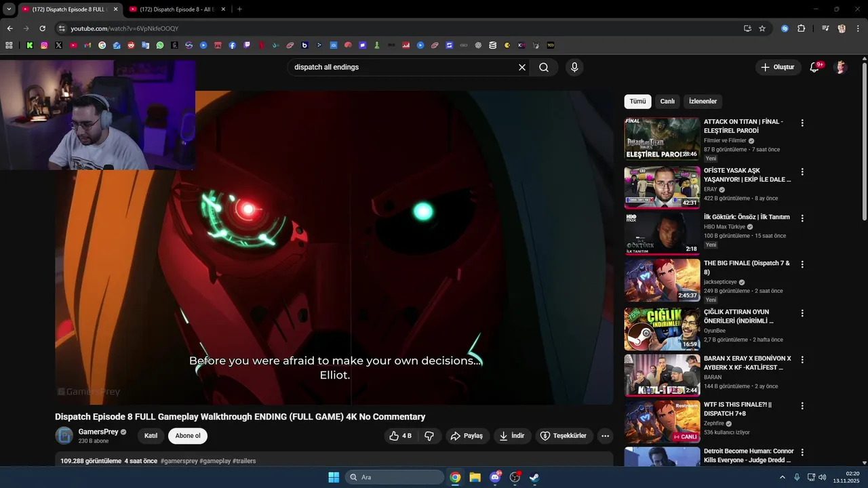Open options for Detroit Become Human video
The image size is (868, 488).
point(802,452)
